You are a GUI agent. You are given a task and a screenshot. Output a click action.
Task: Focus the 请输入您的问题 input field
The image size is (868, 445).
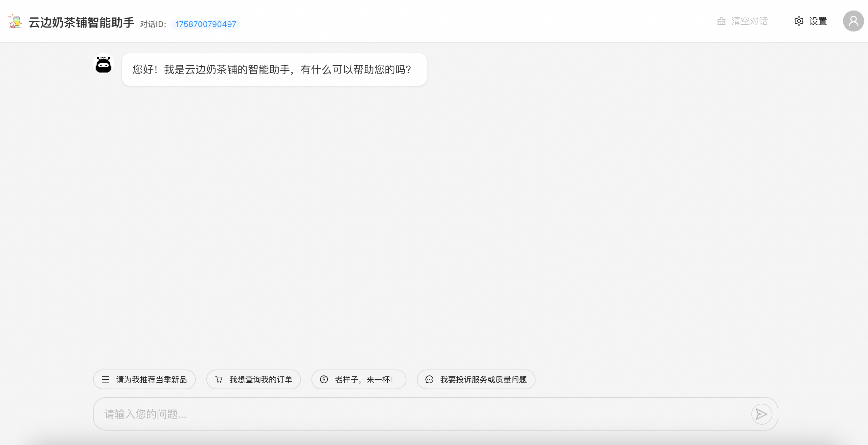pyautogui.click(x=404, y=414)
